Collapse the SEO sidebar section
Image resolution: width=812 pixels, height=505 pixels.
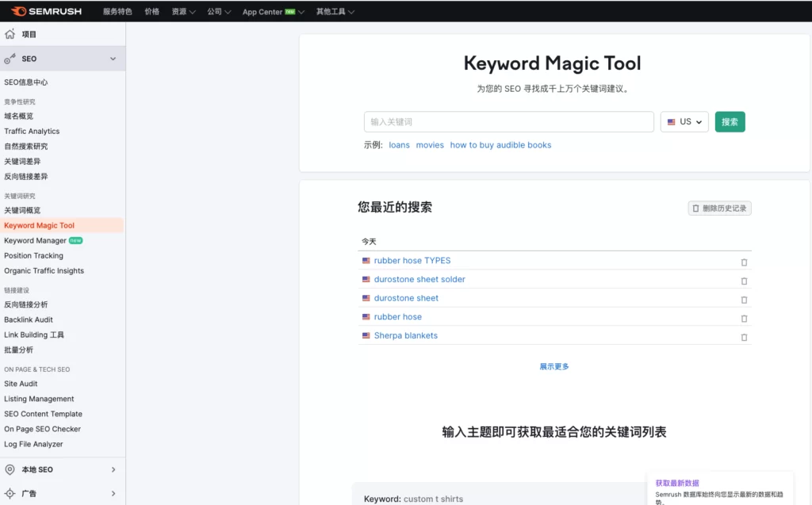113,59
